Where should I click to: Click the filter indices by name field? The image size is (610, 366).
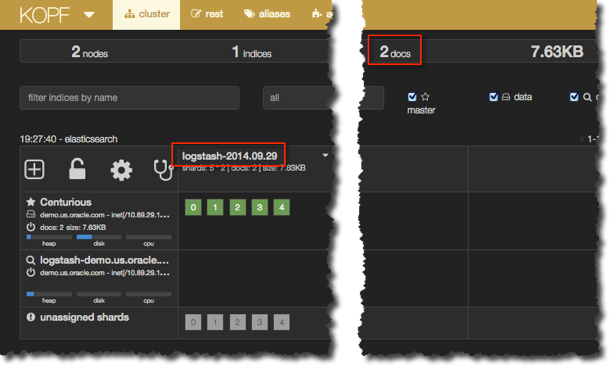130,98
